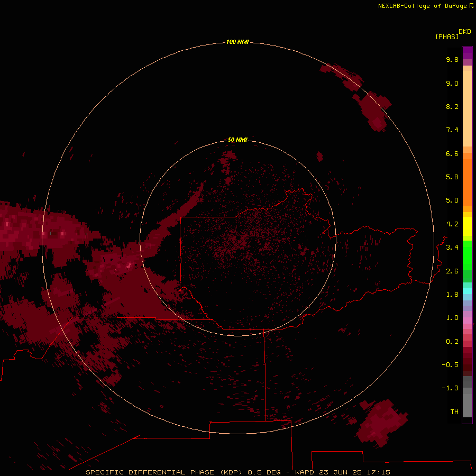This screenshot has height=476, width=476.
Task: Click the 3.4 scale label
Action: (452, 248)
